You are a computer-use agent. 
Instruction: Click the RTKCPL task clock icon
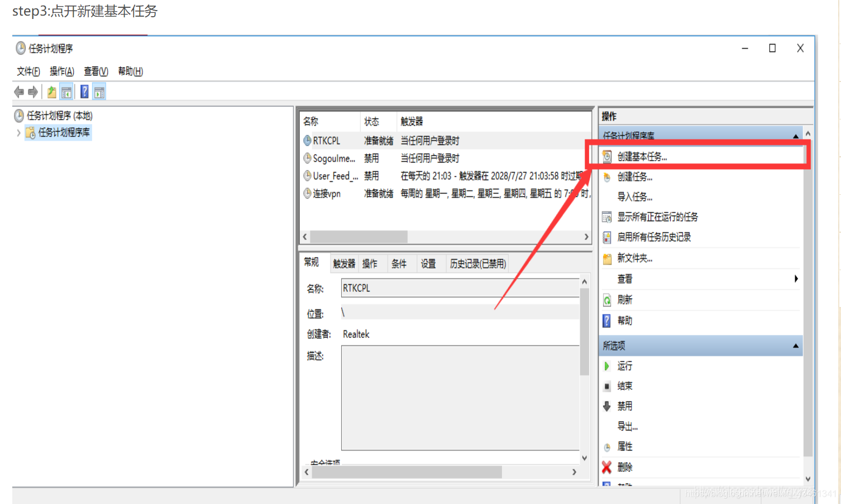pos(307,141)
